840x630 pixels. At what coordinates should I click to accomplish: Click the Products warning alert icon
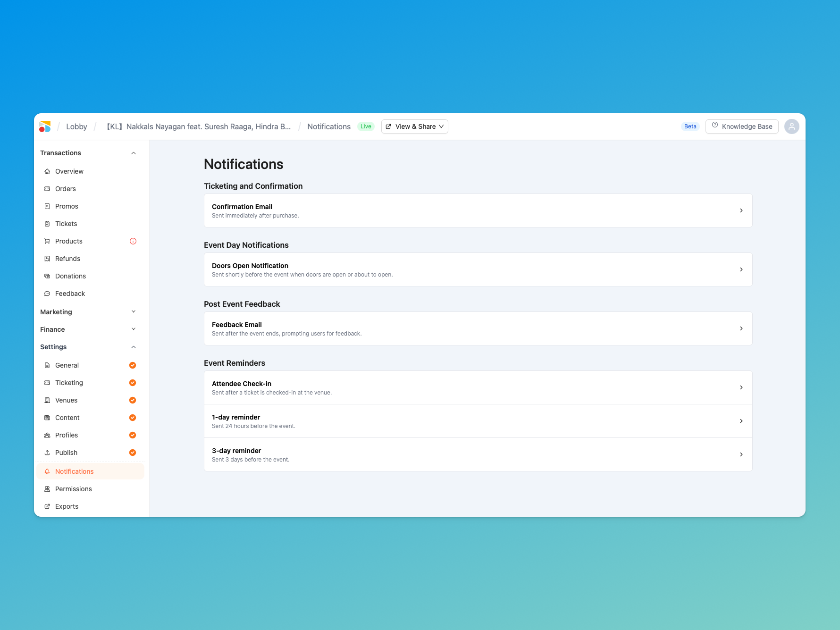click(x=133, y=241)
